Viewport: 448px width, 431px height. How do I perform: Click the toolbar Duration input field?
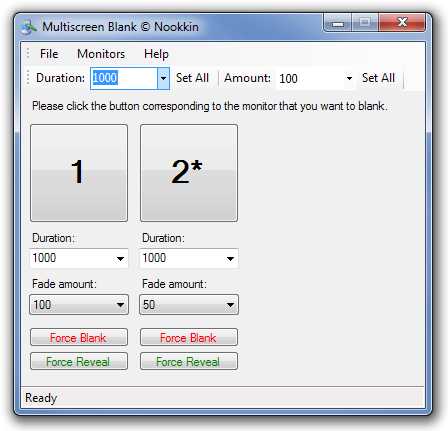tap(124, 79)
